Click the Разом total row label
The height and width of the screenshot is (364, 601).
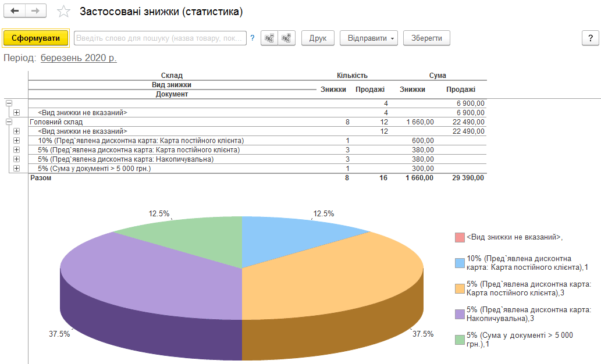(x=41, y=178)
